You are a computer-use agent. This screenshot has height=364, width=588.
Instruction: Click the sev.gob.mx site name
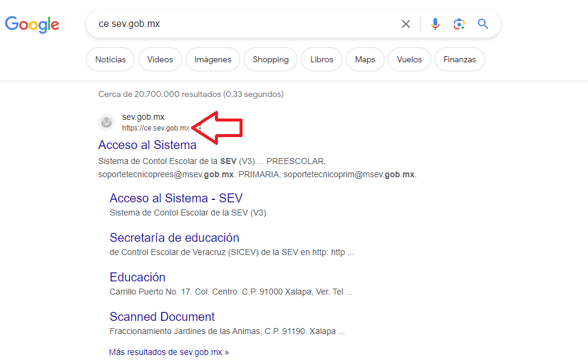143,117
